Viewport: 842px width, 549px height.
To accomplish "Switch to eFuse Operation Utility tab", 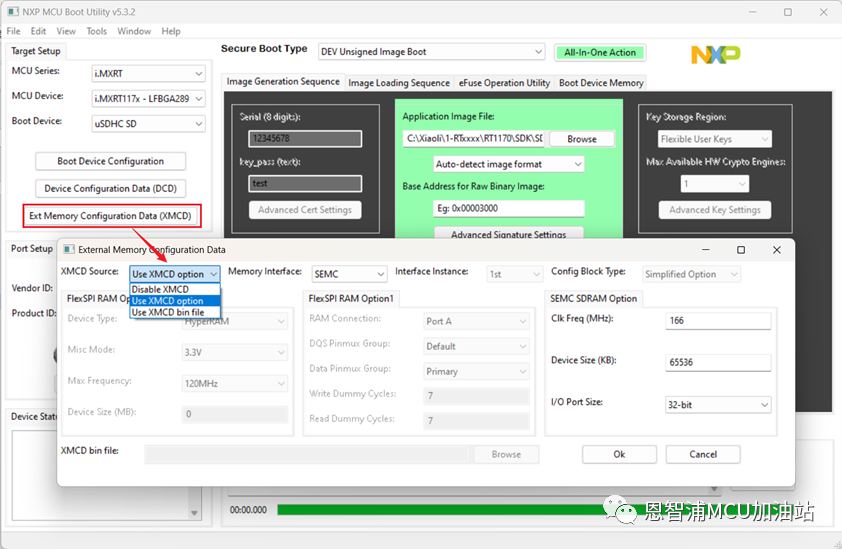I will (504, 83).
